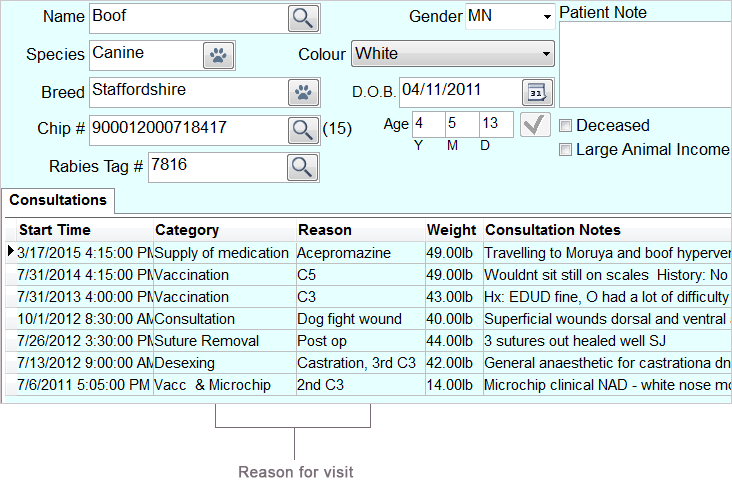Click the checkmark icon next to Age
This screenshot has height=487, width=732.
tap(536, 124)
